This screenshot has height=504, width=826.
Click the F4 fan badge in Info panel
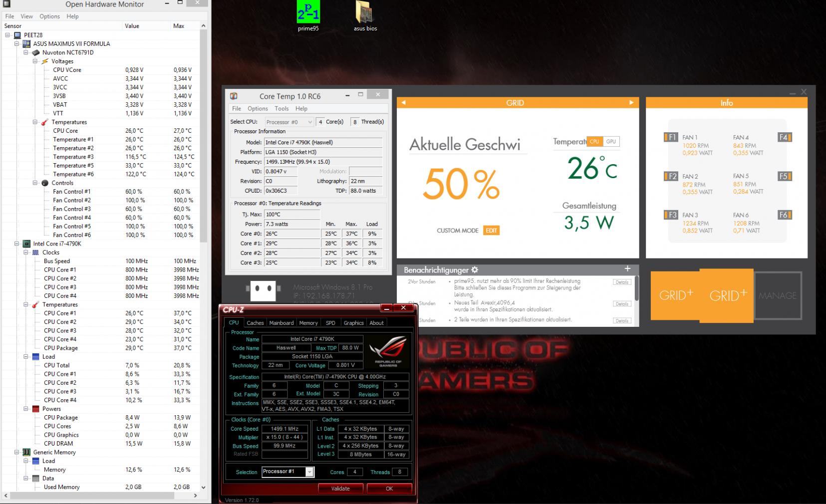click(x=785, y=137)
